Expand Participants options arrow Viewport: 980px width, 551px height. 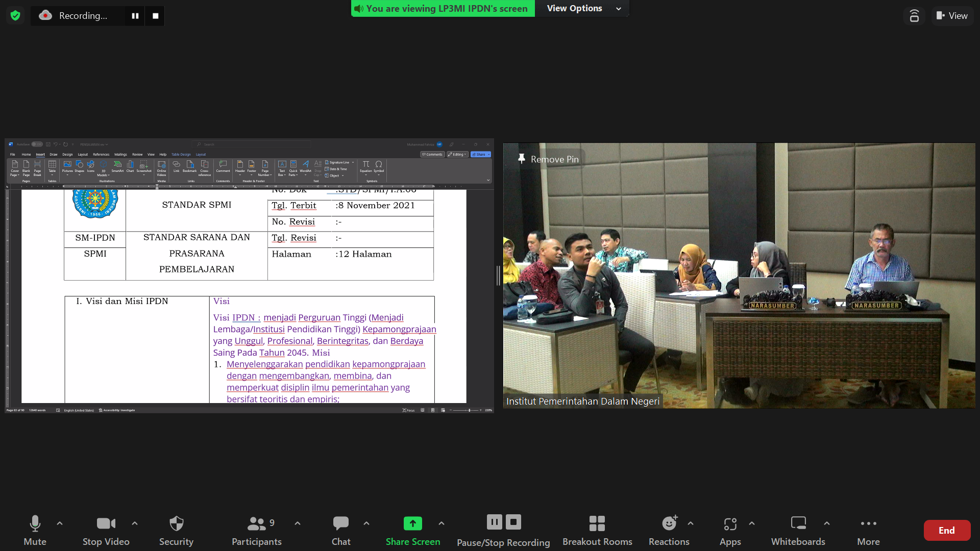tap(298, 523)
